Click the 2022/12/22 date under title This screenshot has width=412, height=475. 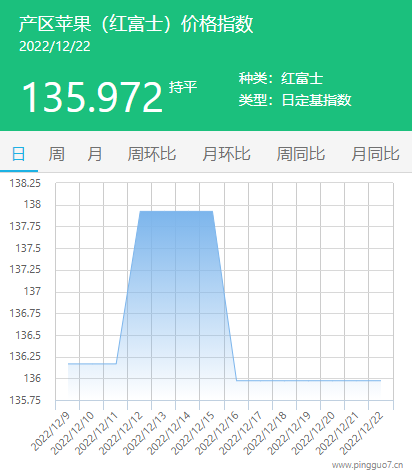coord(55,46)
